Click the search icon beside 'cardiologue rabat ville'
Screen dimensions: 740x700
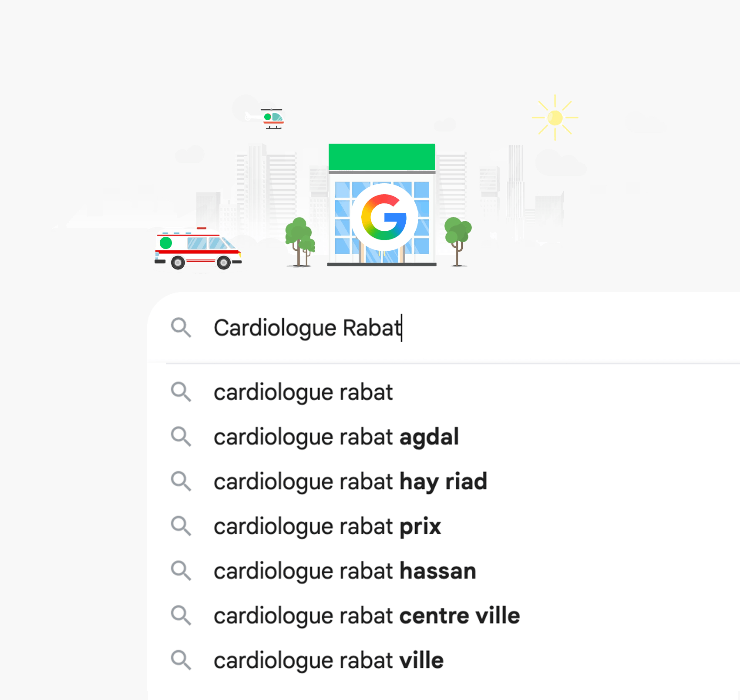182,660
